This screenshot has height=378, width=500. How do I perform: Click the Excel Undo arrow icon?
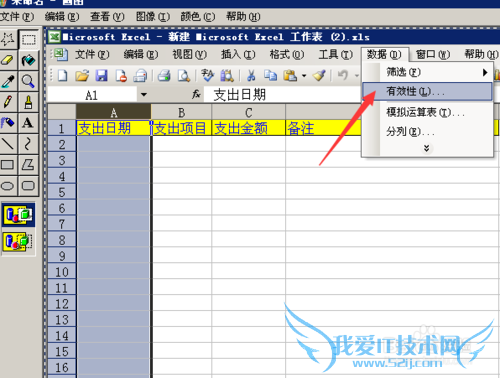[343, 76]
